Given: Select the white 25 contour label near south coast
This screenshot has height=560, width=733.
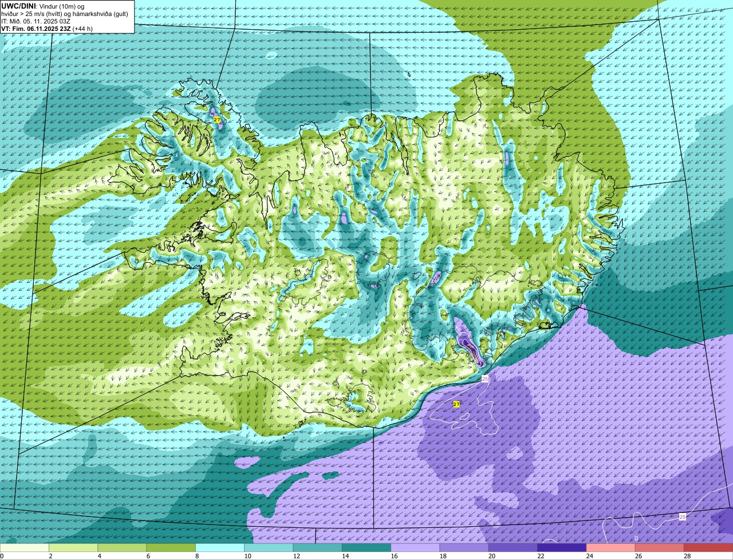Looking at the screenshot, I should [x=485, y=379].
